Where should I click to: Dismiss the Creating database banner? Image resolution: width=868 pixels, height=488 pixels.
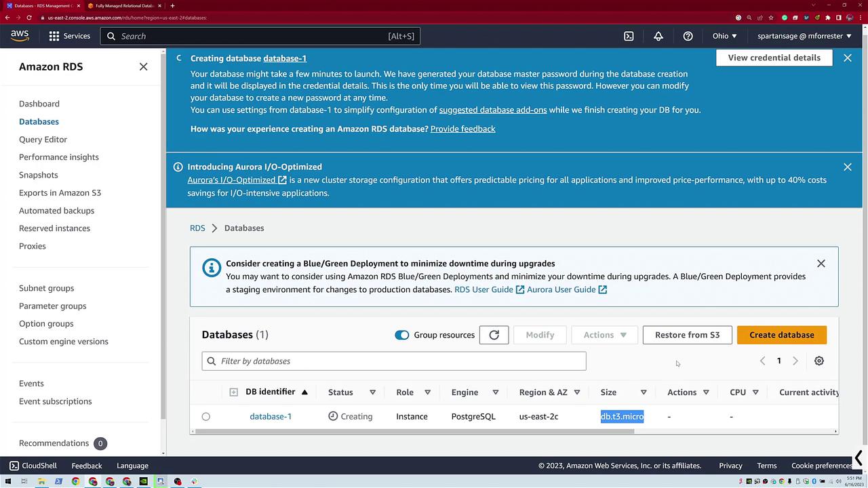[x=847, y=58]
